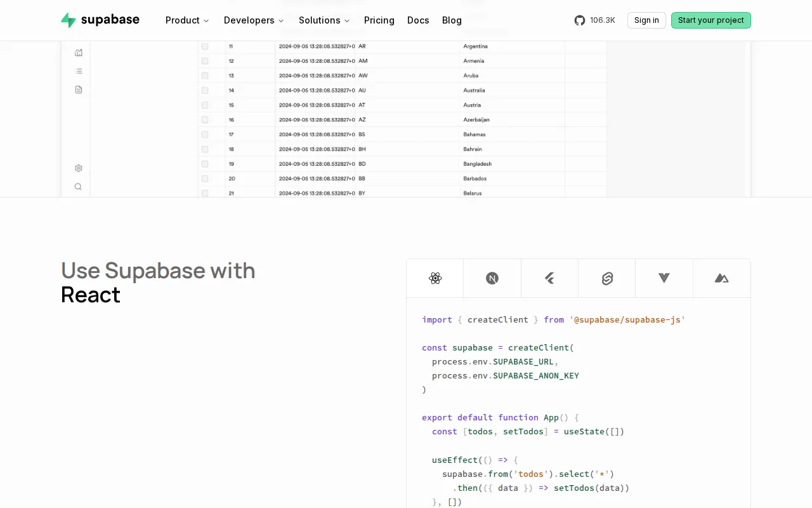Image resolution: width=812 pixels, height=508 pixels.
Task: Expand the Product menu
Action: coord(187,20)
